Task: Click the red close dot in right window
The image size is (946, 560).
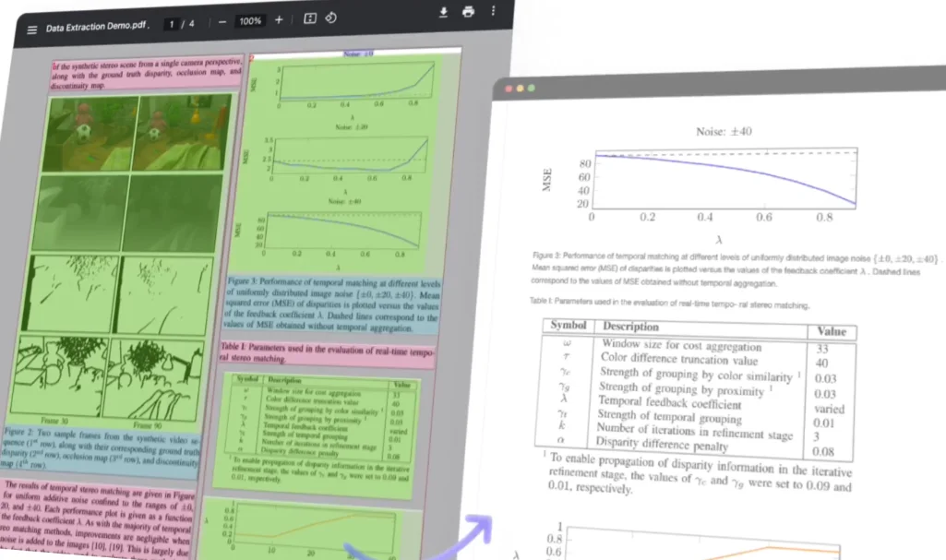Action: coord(509,89)
